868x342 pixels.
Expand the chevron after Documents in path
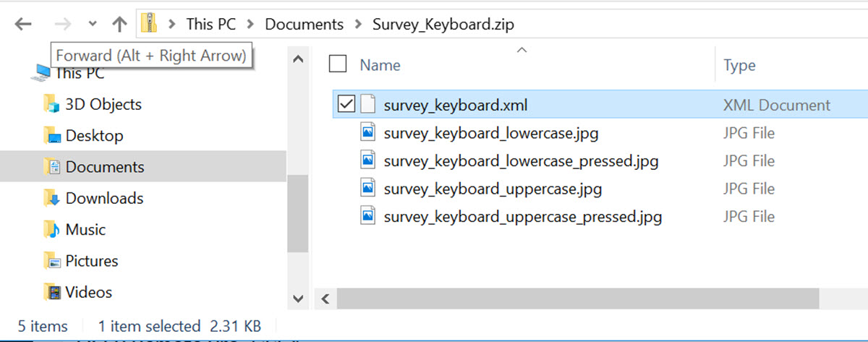358,24
